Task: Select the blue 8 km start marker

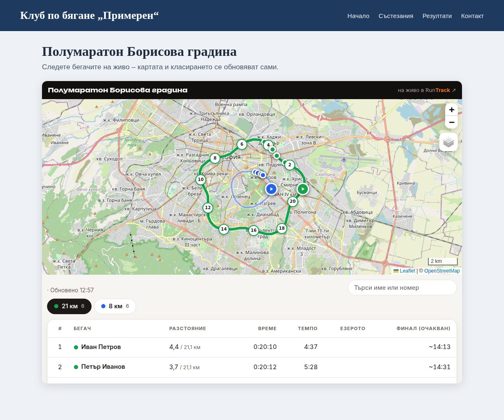Action: pos(271,189)
